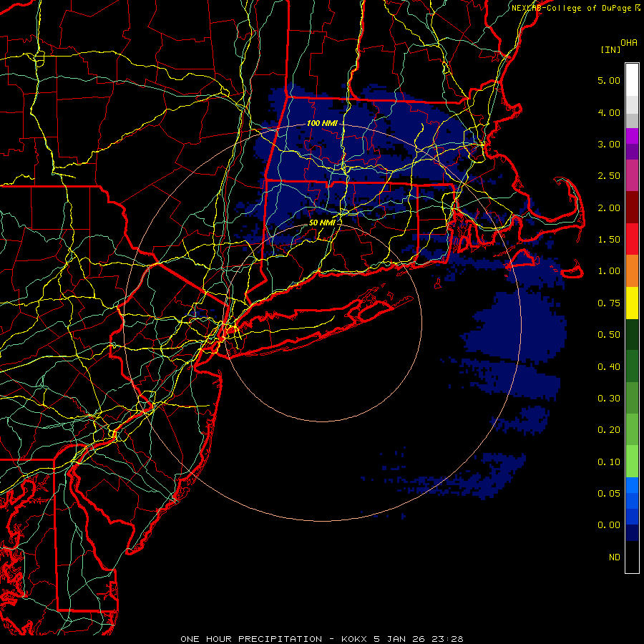The width and height of the screenshot is (644, 644).
Task: Click the '0.10' legend value
Action: point(609,462)
